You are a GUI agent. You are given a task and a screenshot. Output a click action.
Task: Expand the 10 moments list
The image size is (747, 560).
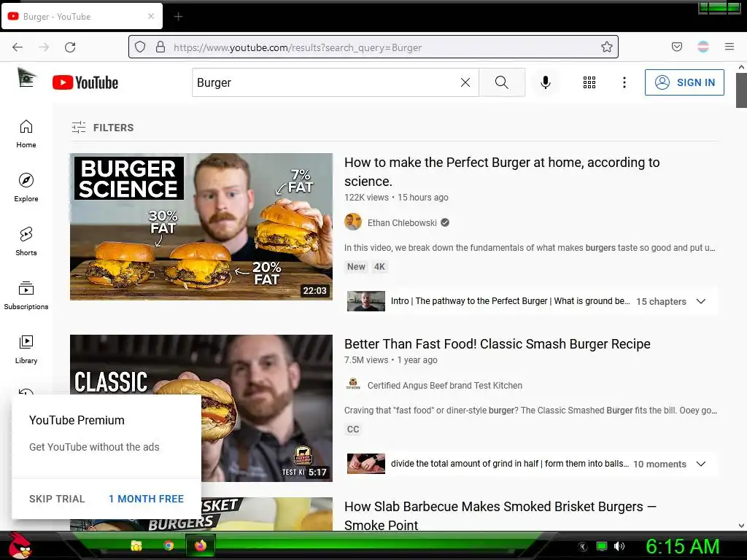(701, 464)
